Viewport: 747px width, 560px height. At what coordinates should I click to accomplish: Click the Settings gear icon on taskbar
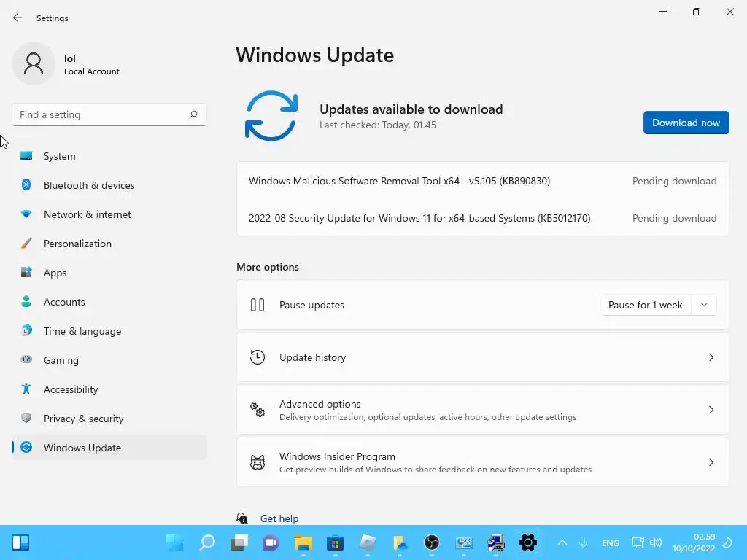point(528,542)
